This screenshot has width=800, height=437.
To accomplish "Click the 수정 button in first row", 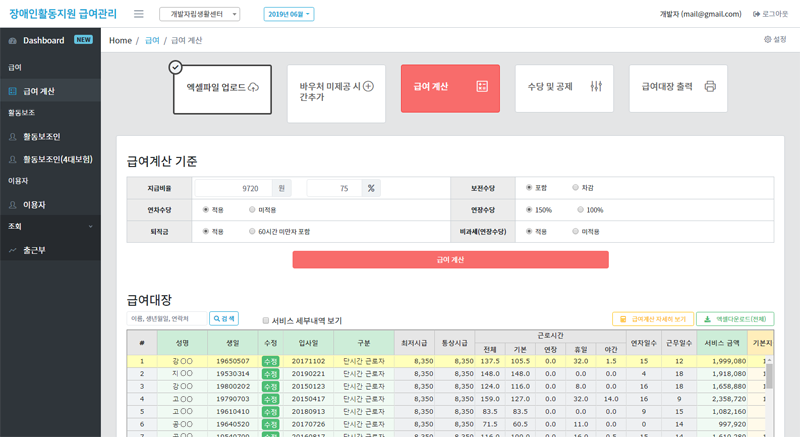I will click(x=270, y=361).
